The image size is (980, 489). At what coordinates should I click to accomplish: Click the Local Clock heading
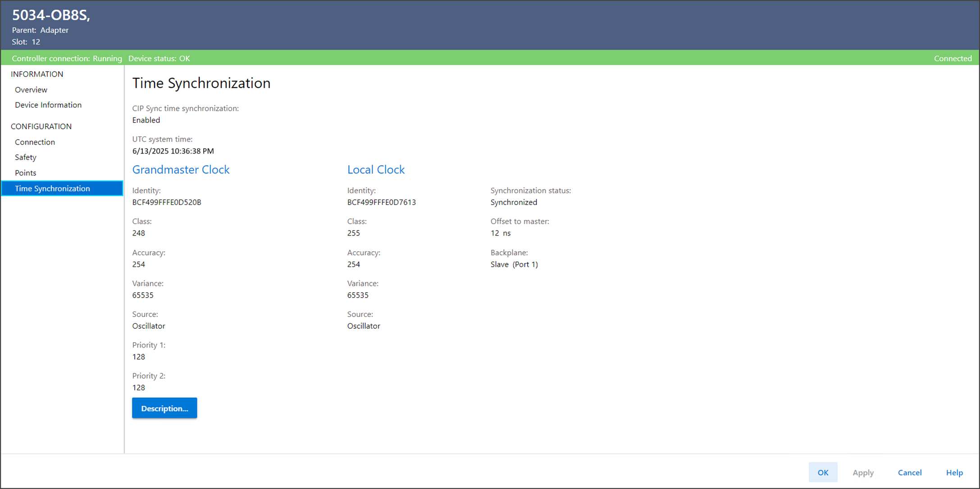pyautogui.click(x=376, y=170)
